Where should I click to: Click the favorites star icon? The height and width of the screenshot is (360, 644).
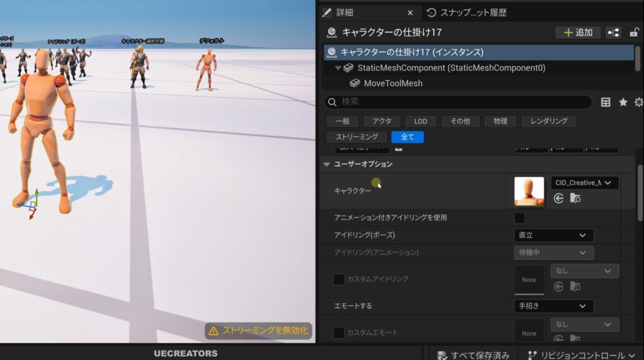(623, 103)
